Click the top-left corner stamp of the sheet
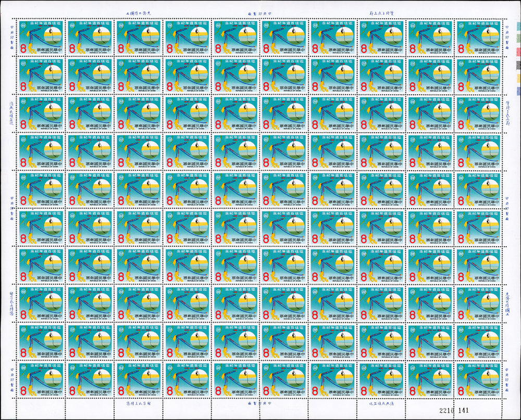The image size is (521, 420). [41, 38]
